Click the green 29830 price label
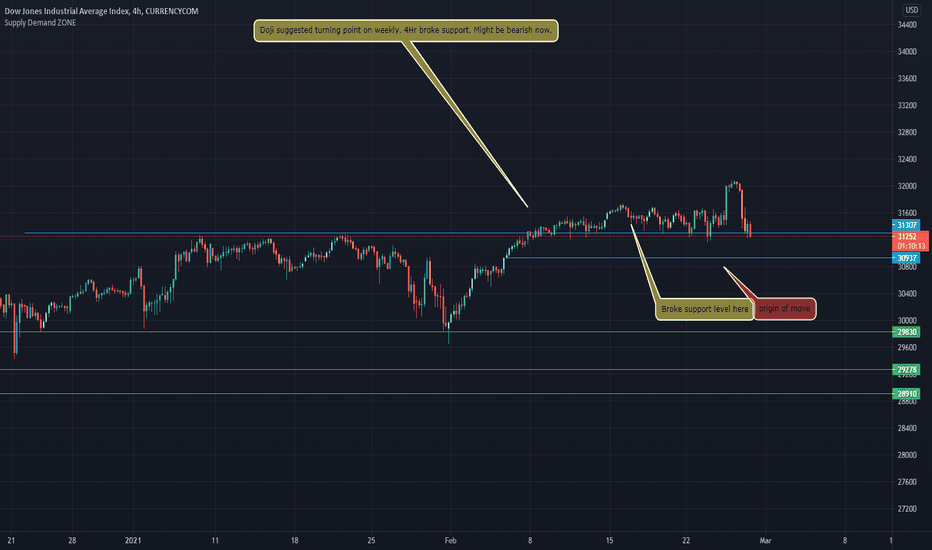 (906, 332)
